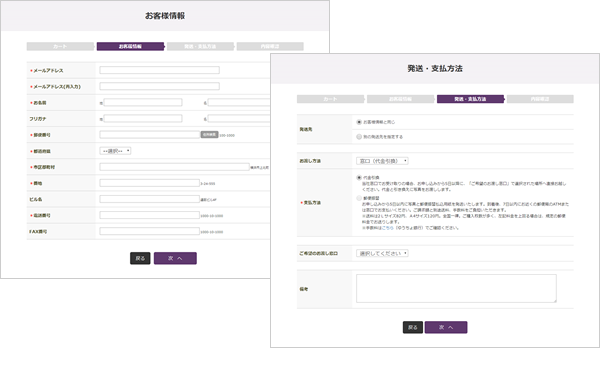The height and width of the screenshot is (370, 600).
Task: Open the 都道府県 --選択-- dropdown
Action: click(x=115, y=151)
